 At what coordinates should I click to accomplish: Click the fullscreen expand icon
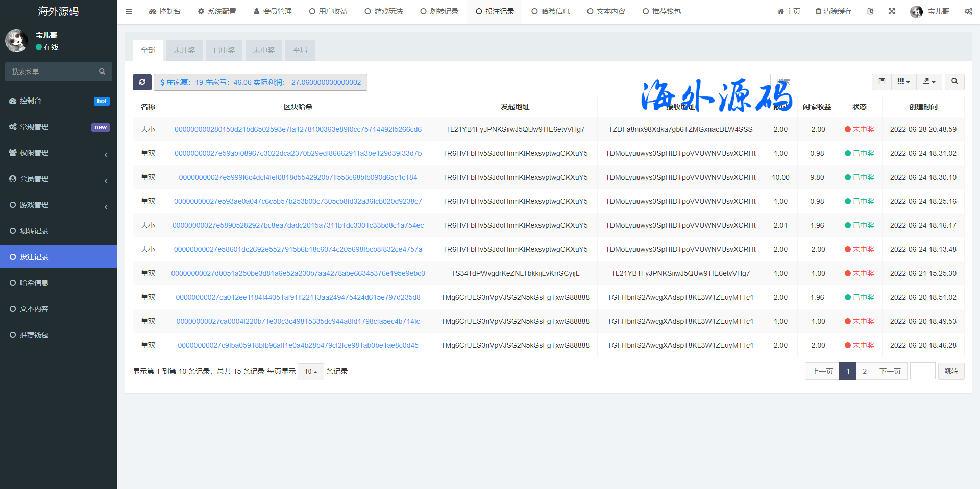[892, 11]
